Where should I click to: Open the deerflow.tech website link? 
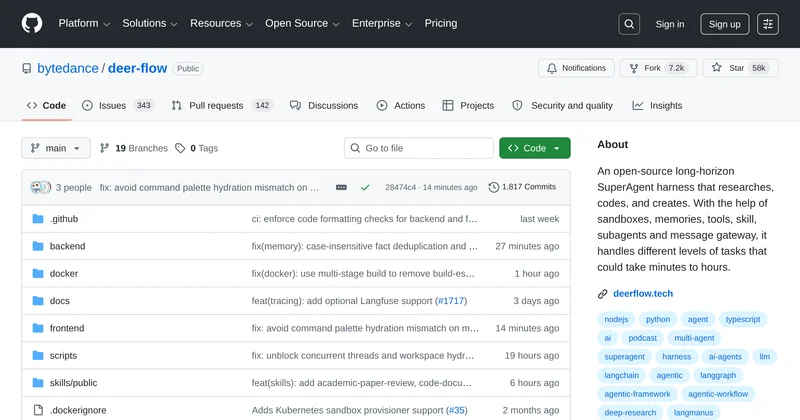tap(643, 294)
